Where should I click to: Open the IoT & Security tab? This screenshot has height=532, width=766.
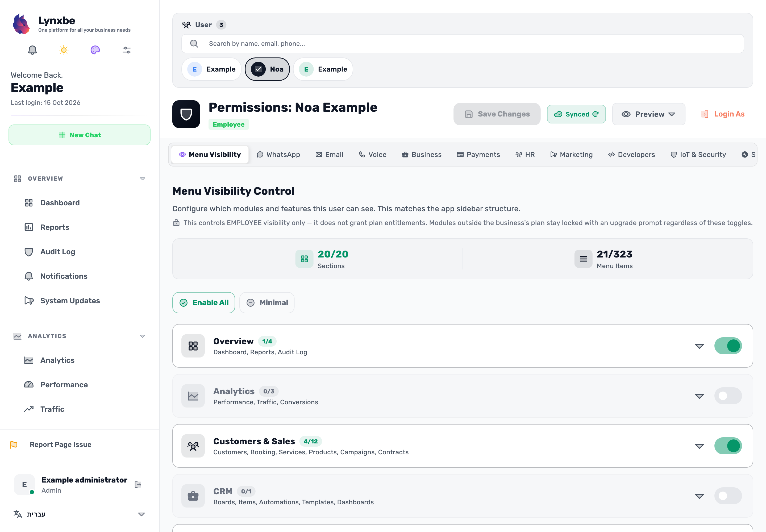tap(698, 155)
